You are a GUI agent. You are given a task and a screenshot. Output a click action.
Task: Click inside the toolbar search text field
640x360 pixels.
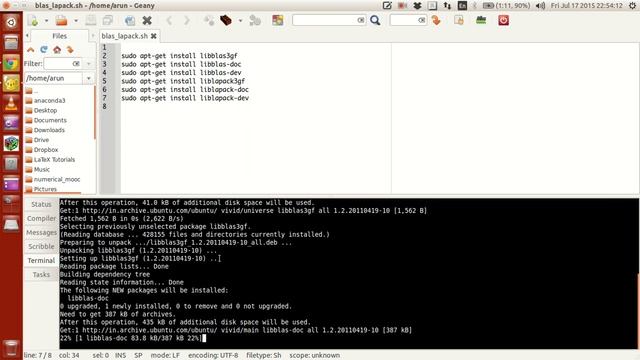[324, 20]
